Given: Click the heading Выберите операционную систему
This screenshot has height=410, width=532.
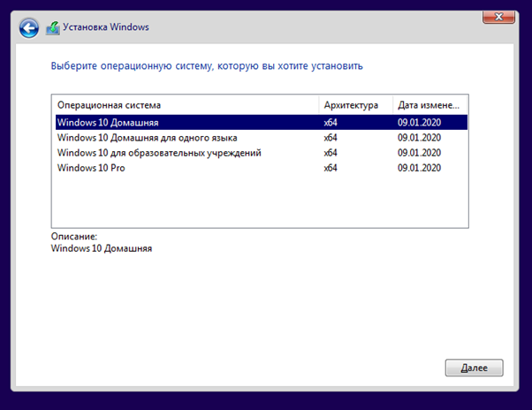Looking at the screenshot, I should (x=207, y=65).
